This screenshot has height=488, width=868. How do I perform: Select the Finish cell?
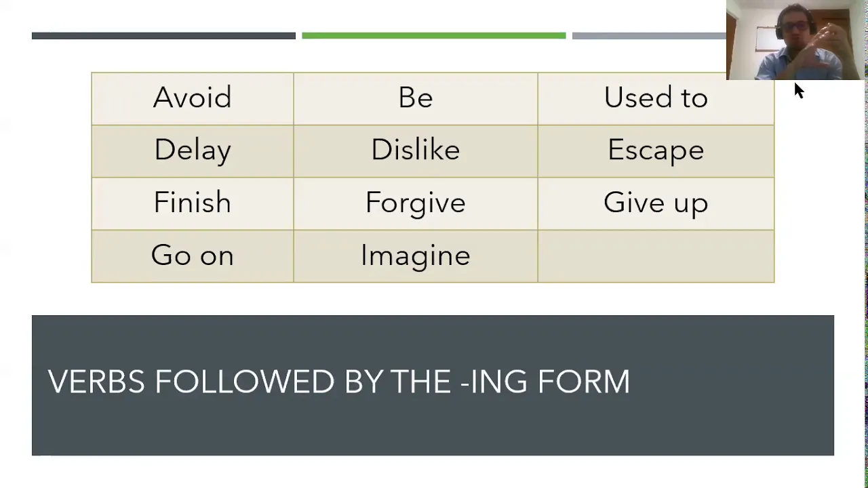click(x=193, y=203)
